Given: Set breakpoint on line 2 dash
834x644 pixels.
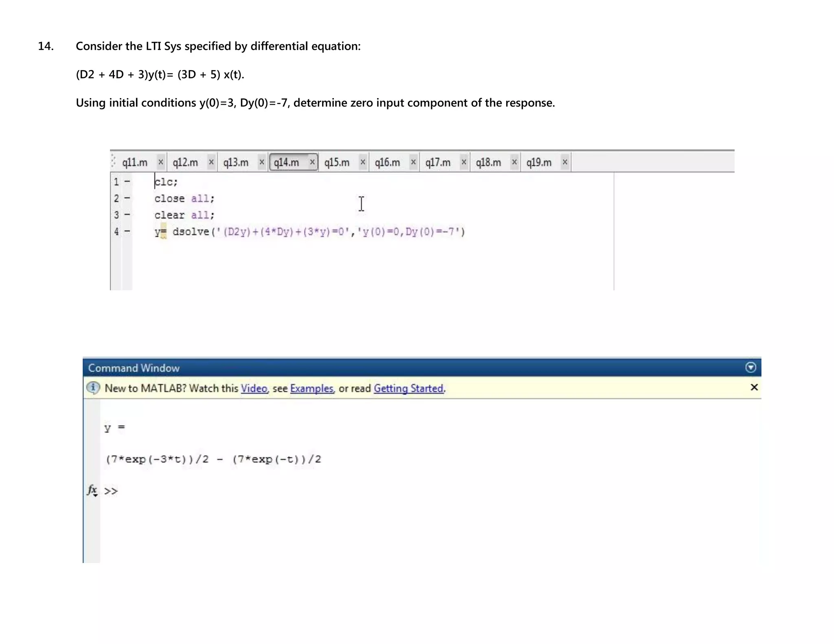Looking at the screenshot, I should pos(127,198).
